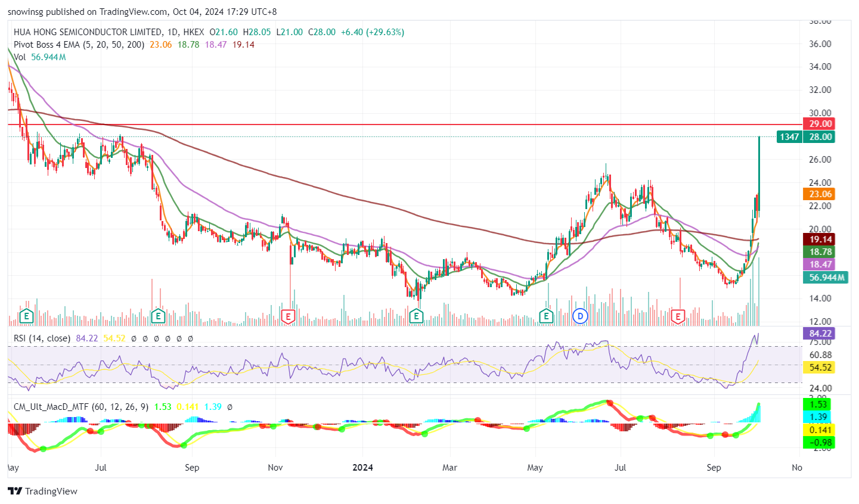Select the cyan 1.39 MACD axis label
The image size is (859, 504).
[819, 417]
